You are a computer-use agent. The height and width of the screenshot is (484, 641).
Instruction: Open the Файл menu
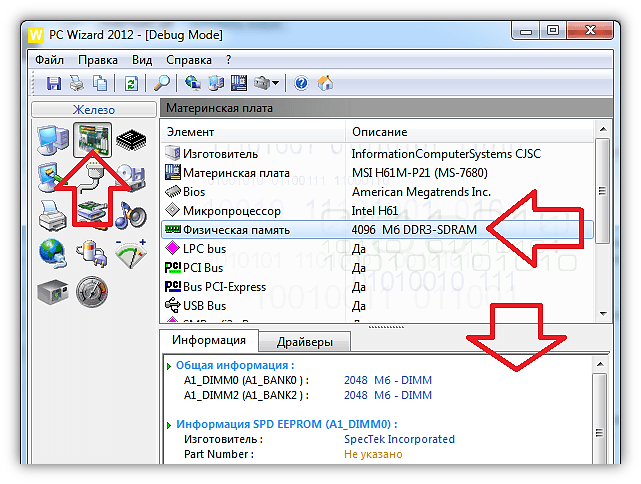pyautogui.click(x=49, y=60)
